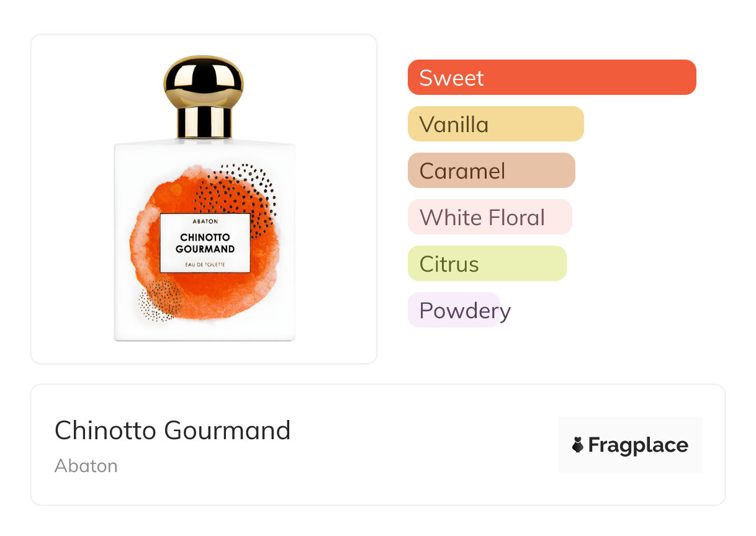The image size is (756, 536).
Task: Click EAU DE TOILETTE on bottle label
Action: tap(205, 265)
